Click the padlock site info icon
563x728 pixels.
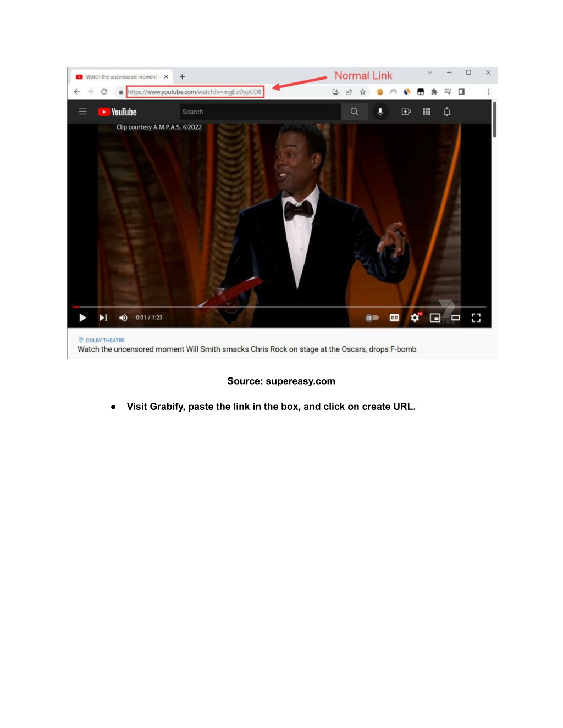click(x=121, y=92)
